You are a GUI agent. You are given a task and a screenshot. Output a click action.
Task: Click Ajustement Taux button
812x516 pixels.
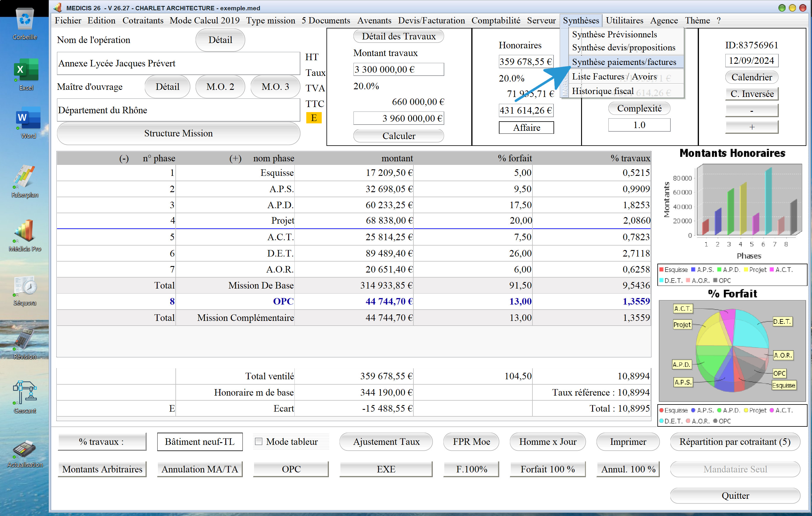pyautogui.click(x=386, y=442)
